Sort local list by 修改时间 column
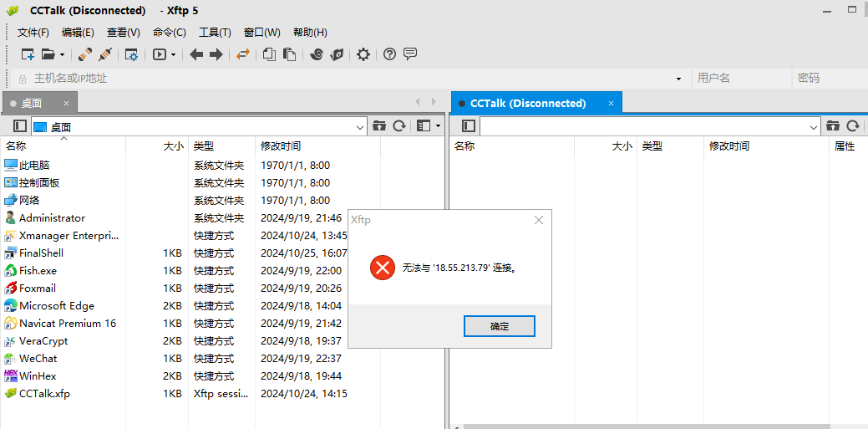Viewport: 868px width, 429px height. (317, 146)
